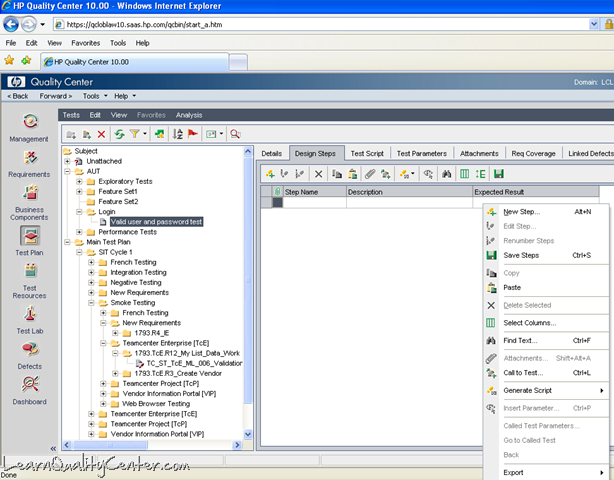Select the Performance Tests folder in tree
The width and height of the screenshot is (614, 480).
(x=127, y=231)
